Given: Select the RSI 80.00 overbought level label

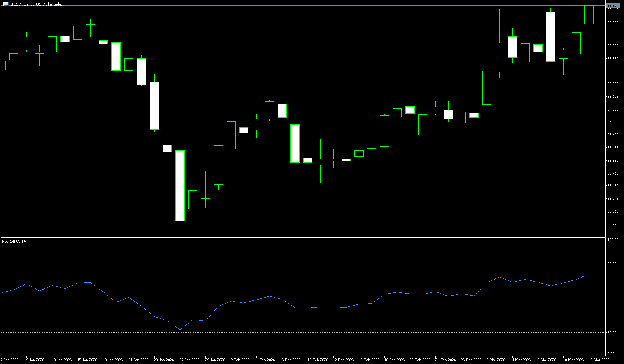Looking at the screenshot, I should point(612,261).
